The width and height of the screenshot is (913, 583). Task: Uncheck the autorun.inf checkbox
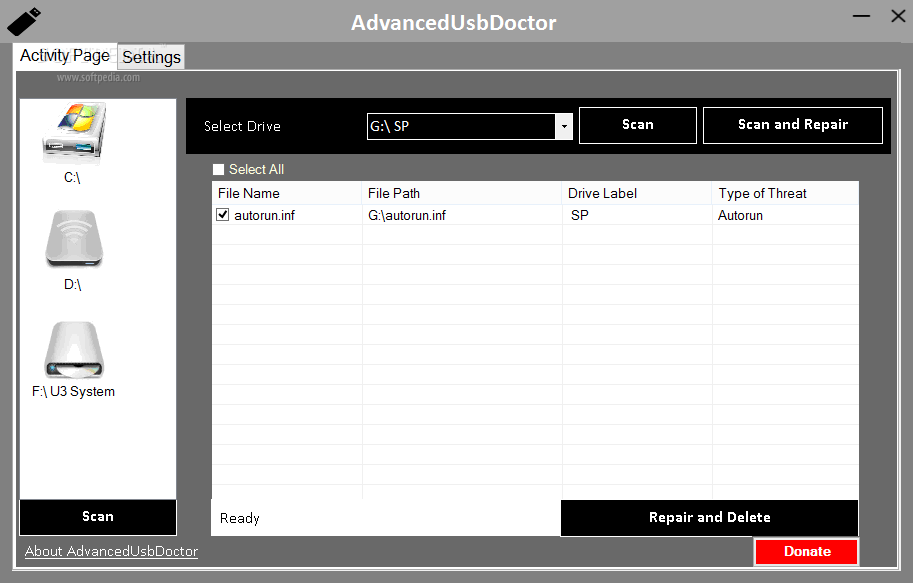(x=222, y=215)
